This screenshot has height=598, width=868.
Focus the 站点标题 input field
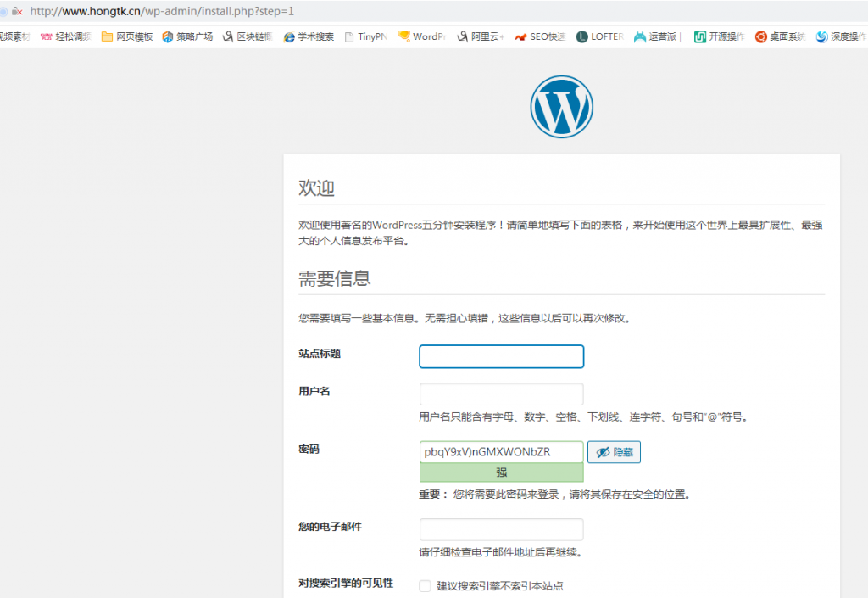coord(502,356)
